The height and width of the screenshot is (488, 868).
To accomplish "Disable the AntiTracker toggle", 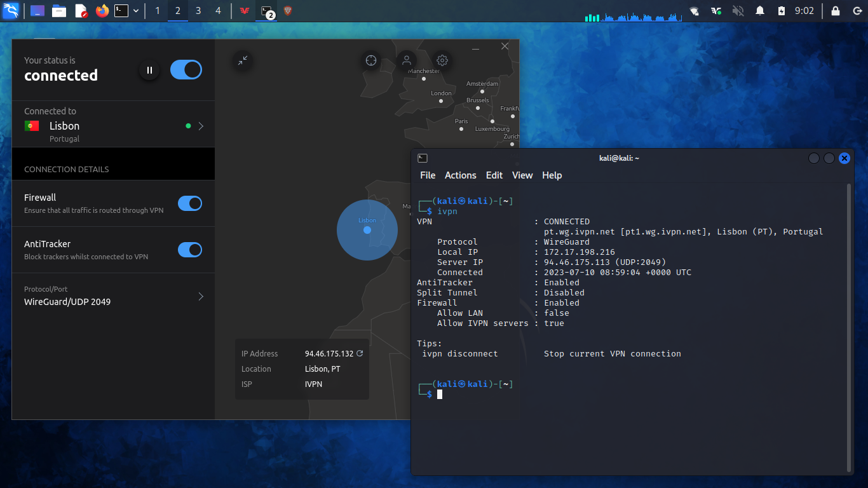I will coord(189,250).
